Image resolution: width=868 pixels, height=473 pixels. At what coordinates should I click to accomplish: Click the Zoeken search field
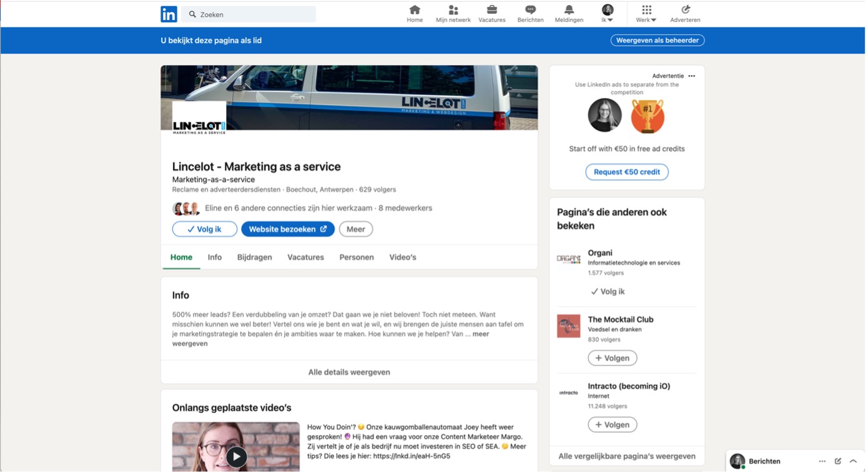249,14
